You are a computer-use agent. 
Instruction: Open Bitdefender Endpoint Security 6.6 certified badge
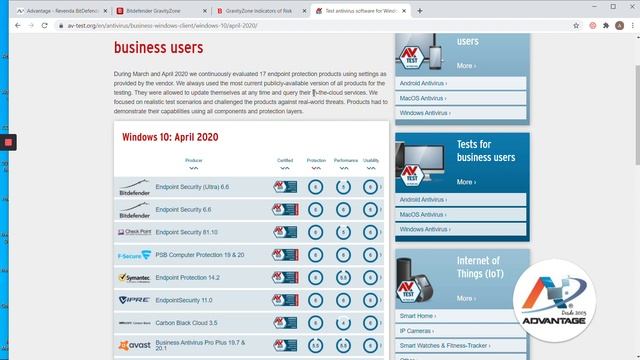click(x=285, y=209)
